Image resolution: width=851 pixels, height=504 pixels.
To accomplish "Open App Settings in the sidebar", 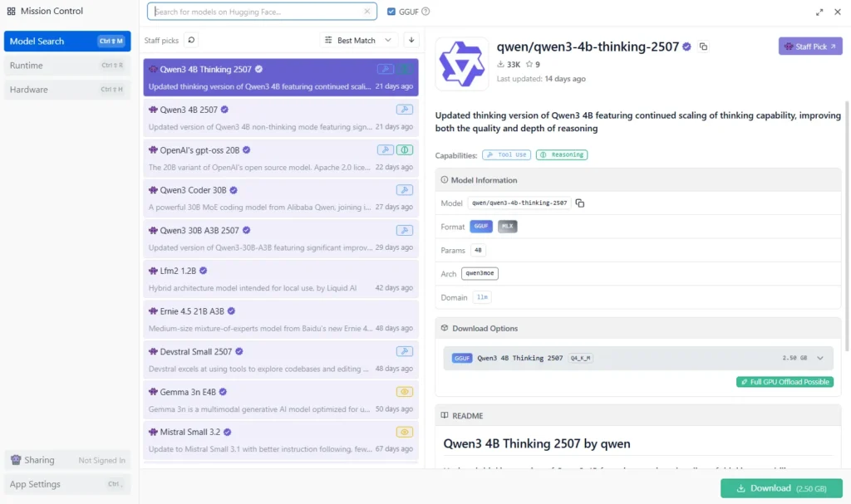I will click(66, 484).
